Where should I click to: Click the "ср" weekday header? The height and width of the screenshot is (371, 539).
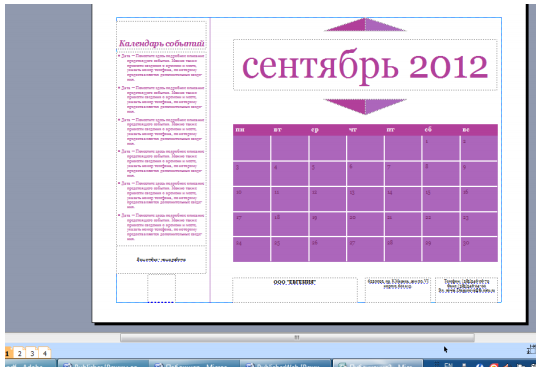(x=315, y=130)
